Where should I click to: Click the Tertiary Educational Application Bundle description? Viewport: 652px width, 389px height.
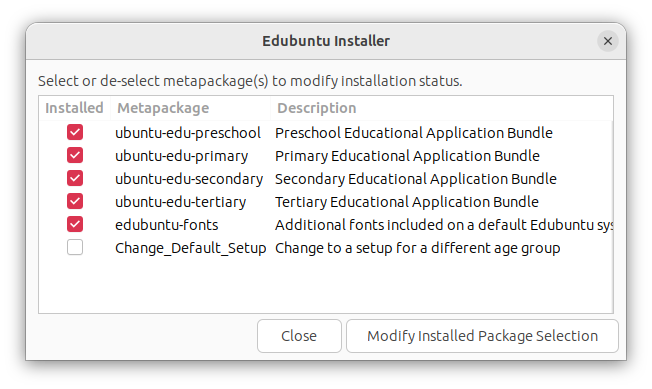pyautogui.click(x=407, y=202)
